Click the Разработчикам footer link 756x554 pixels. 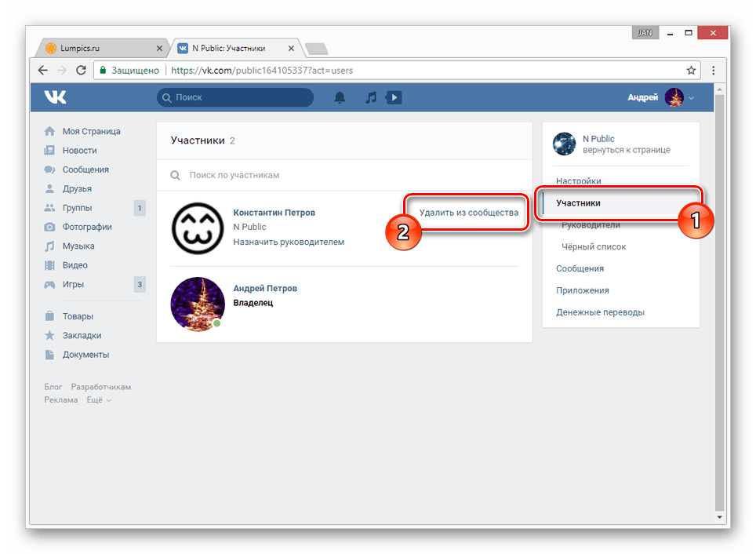click(x=100, y=387)
